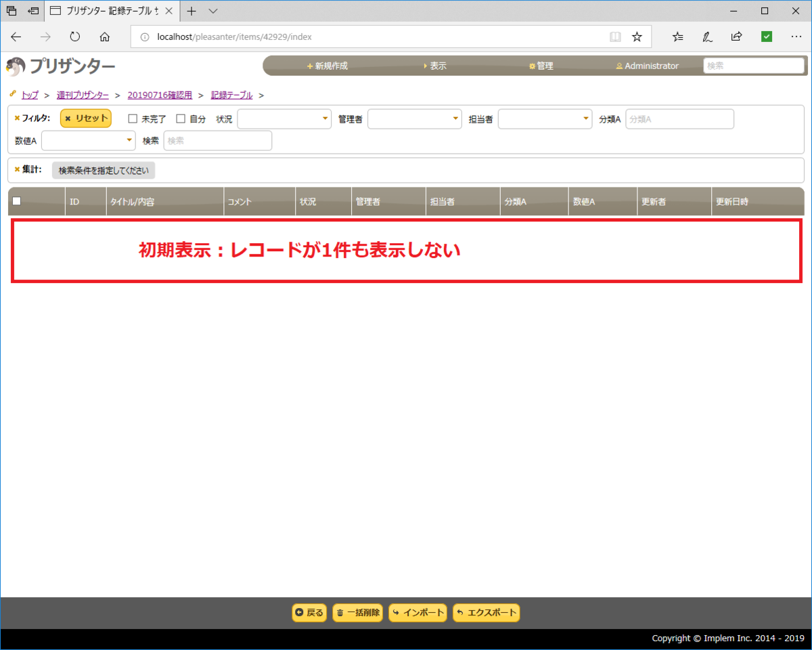Sort by 更新日時 column header
This screenshot has width=812, height=650.
coord(758,202)
